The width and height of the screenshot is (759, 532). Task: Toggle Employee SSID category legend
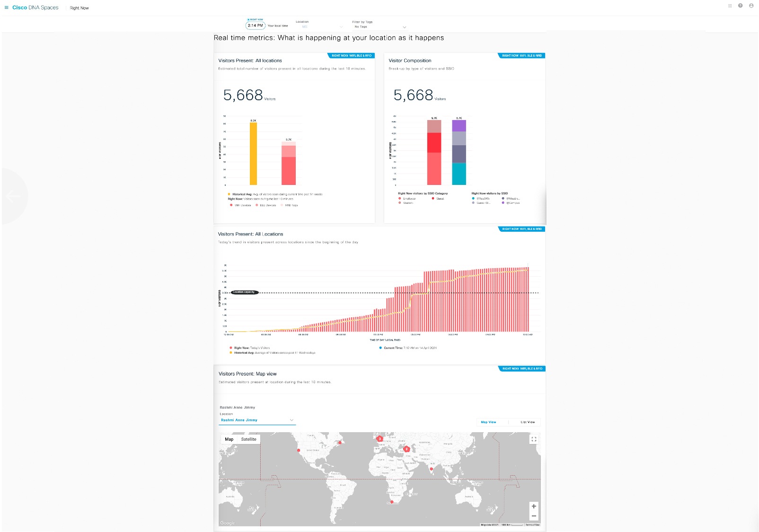click(407, 199)
